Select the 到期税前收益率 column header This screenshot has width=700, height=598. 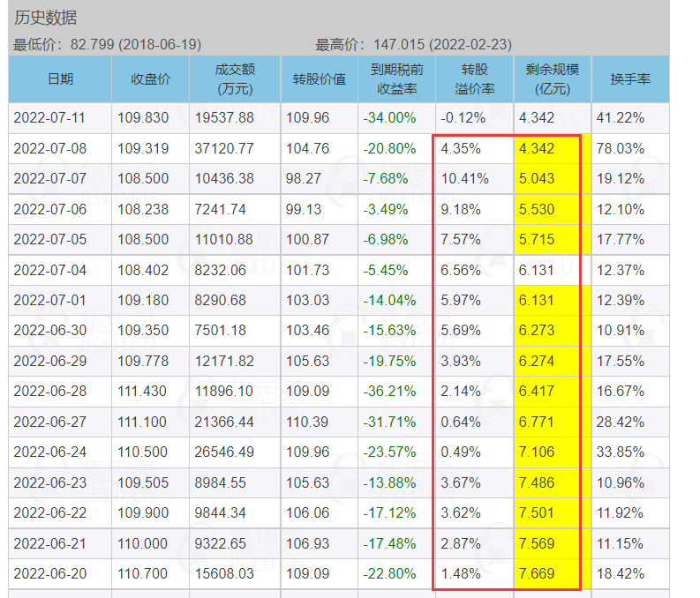(396, 79)
